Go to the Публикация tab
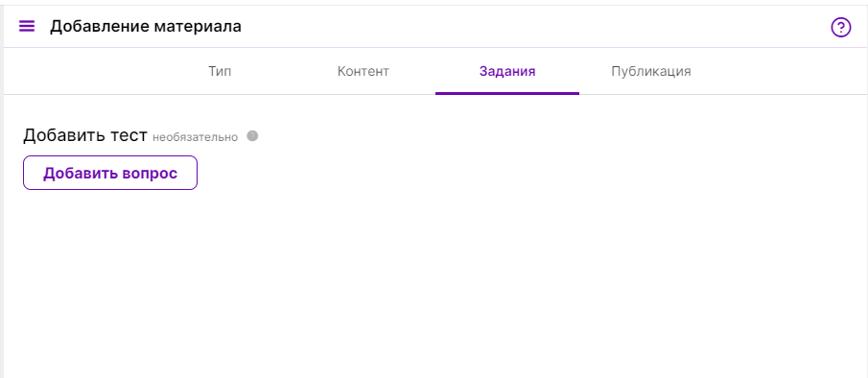Image resolution: width=868 pixels, height=378 pixels. coord(651,71)
